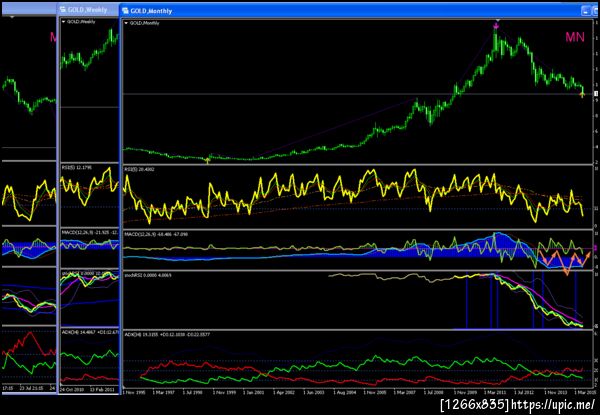
Task: Click the 1 Mar 2007 date on time axis
Action: [405, 392]
